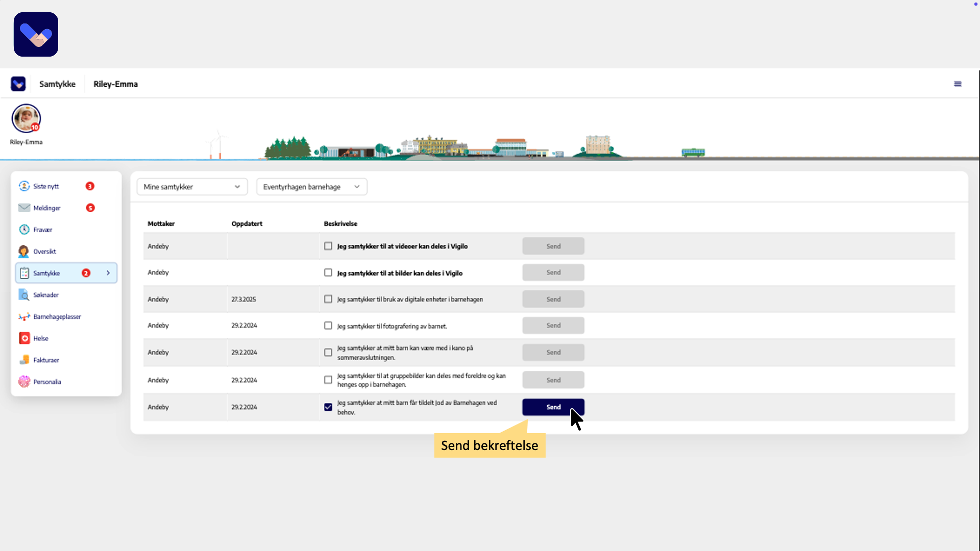Uncheck the Jod consent checkbox

(328, 407)
